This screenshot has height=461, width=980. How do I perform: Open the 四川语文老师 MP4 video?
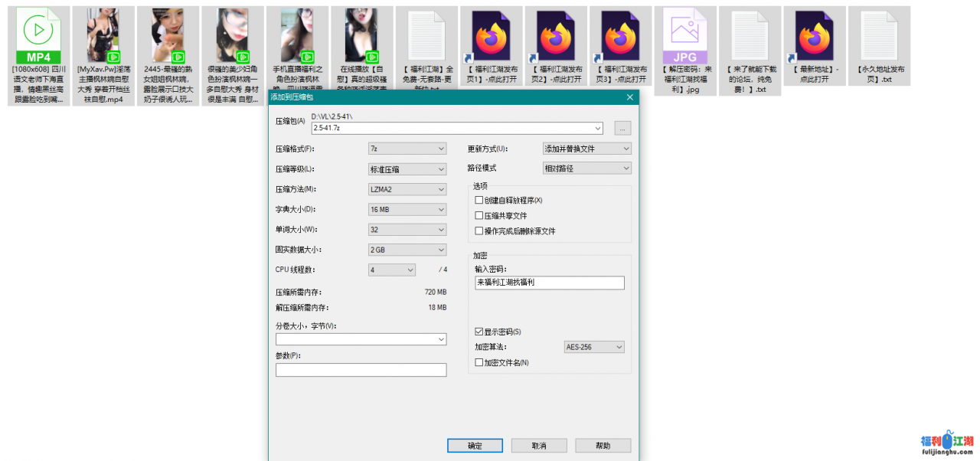pyautogui.click(x=38, y=34)
